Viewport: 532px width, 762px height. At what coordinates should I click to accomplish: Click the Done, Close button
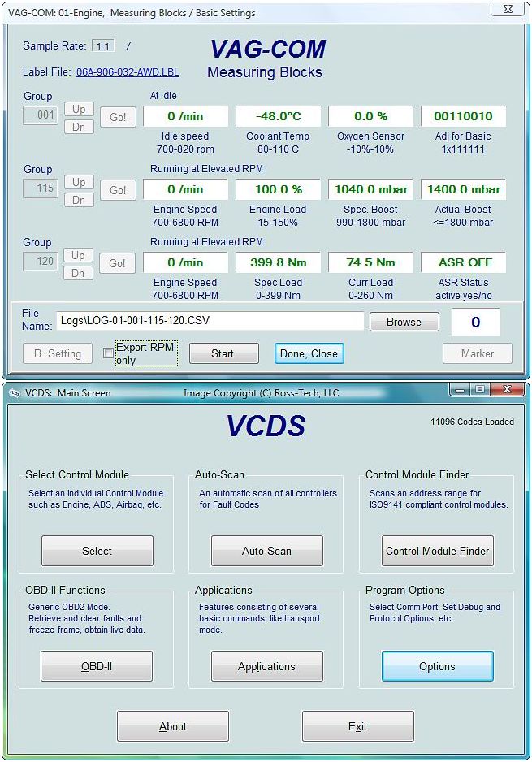pos(309,353)
